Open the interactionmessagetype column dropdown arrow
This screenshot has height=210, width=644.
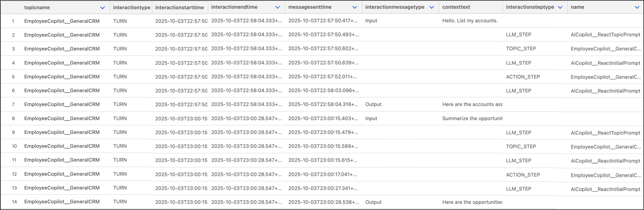click(x=432, y=7)
